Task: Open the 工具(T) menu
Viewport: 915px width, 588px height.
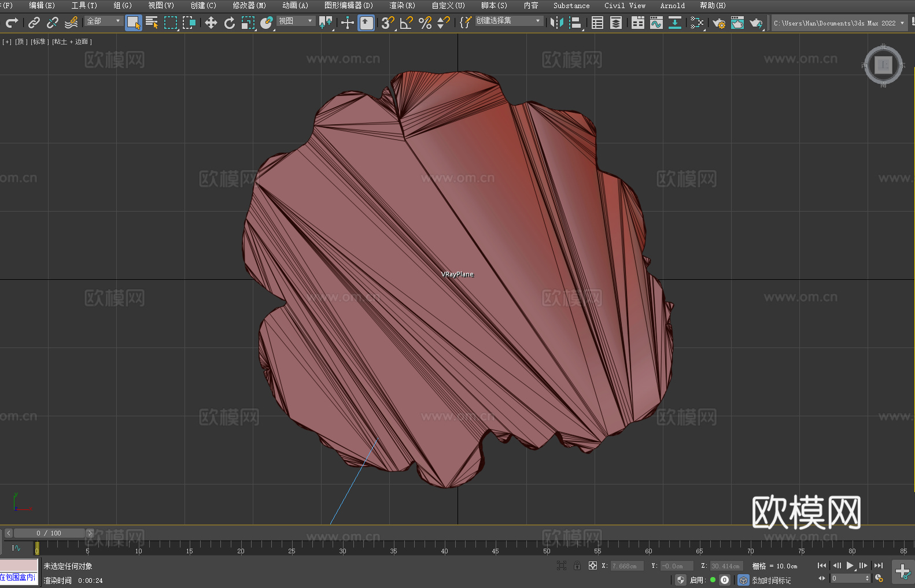Action: pyautogui.click(x=84, y=5)
